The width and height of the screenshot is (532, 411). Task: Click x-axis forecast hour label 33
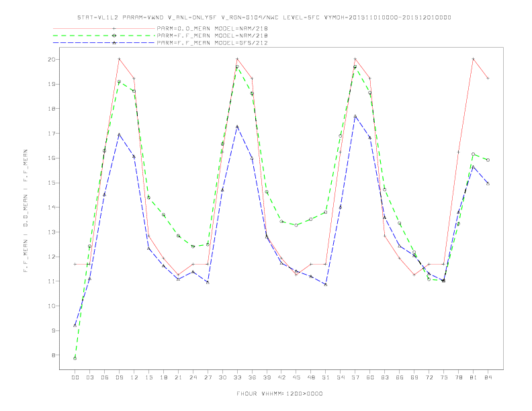[x=237, y=377]
